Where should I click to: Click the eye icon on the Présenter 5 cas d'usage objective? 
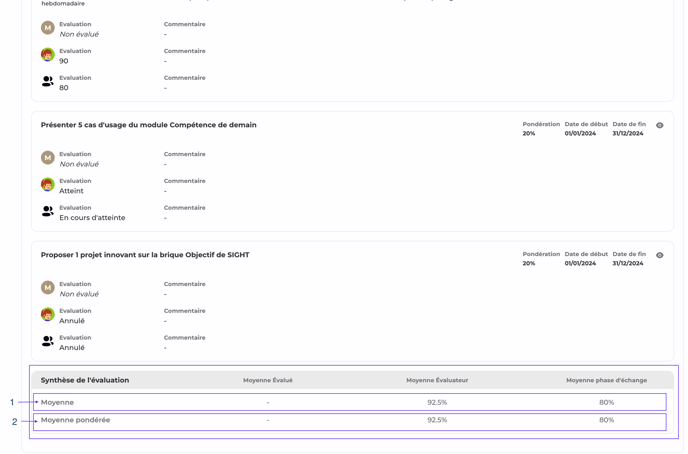[x=659, y=126]
